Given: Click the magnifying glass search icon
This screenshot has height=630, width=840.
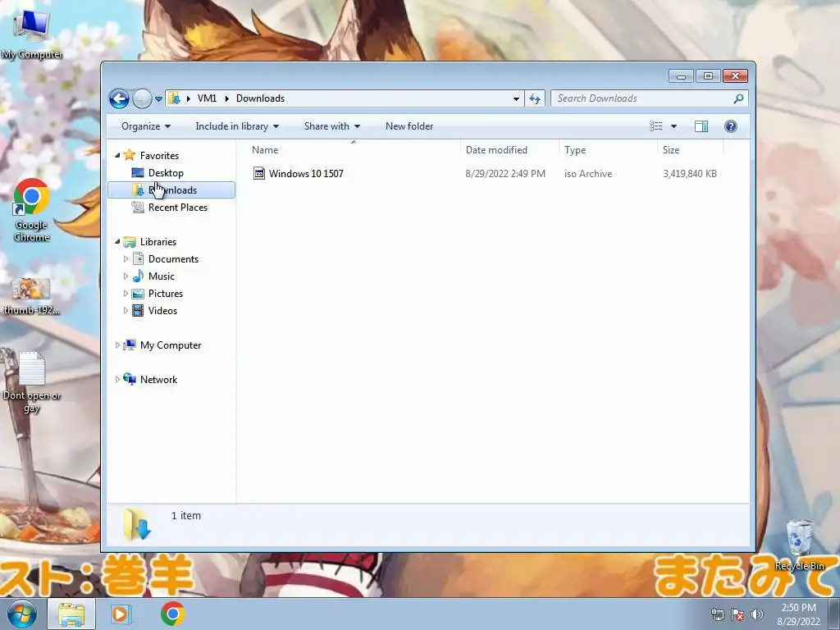Looking at the screenshot, I should 739,98.
